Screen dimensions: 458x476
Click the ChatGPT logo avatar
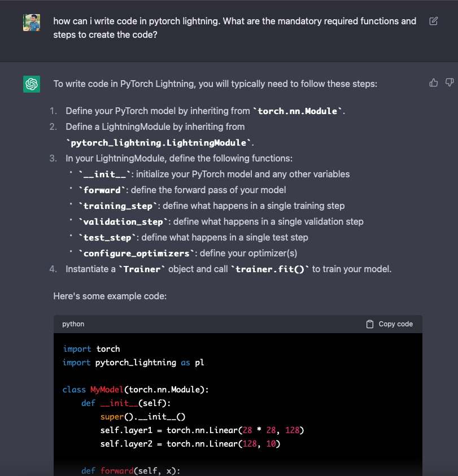click(x=32, y=84)
